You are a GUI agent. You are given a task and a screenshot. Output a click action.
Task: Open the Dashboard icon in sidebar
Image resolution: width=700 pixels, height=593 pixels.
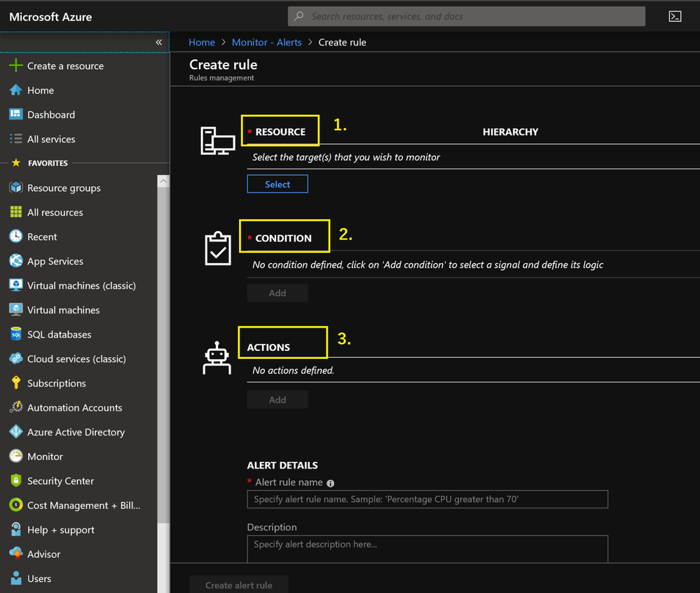pos(15,114)
